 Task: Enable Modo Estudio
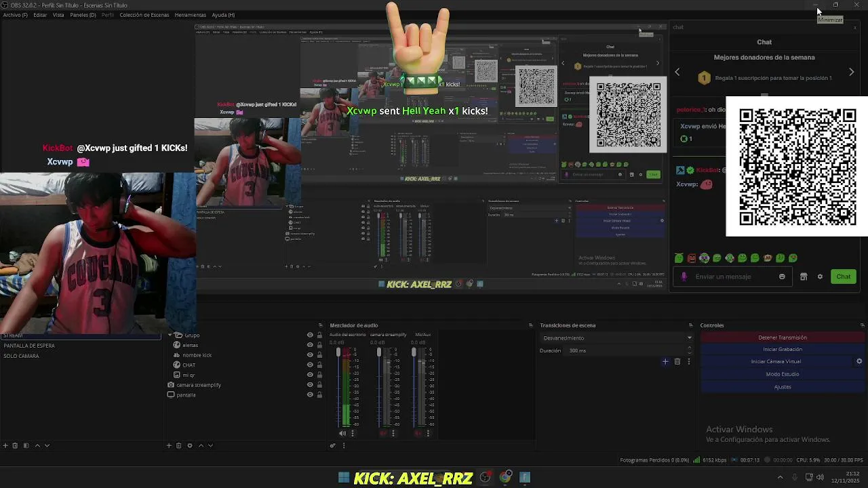(x=783, y=374)
